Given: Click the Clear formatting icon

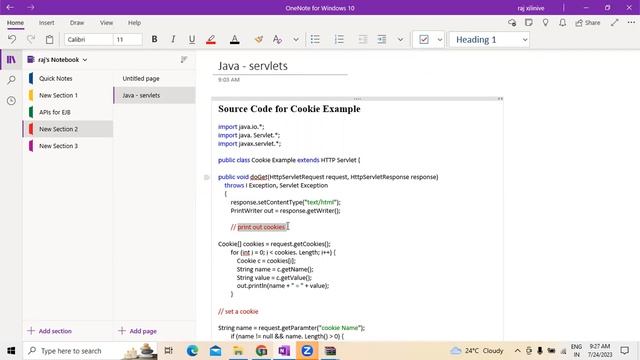Looking at the screenshot, I should (259, 40).
